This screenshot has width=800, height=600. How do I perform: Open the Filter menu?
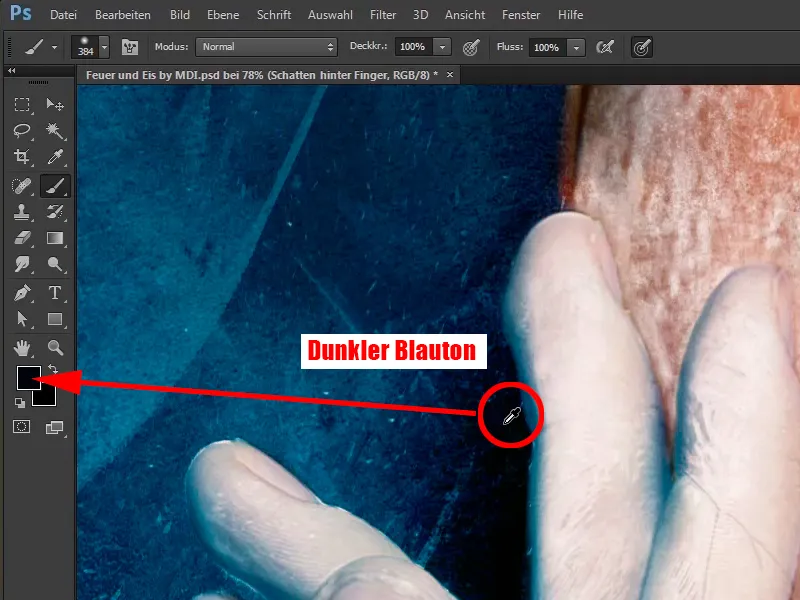pyautogui.click(x=383, y=15)
